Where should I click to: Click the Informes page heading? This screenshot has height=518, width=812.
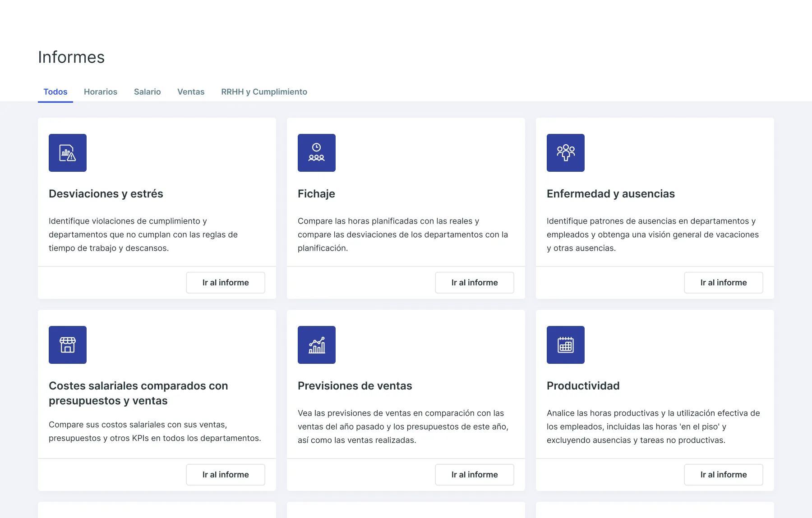pos(71,57)
